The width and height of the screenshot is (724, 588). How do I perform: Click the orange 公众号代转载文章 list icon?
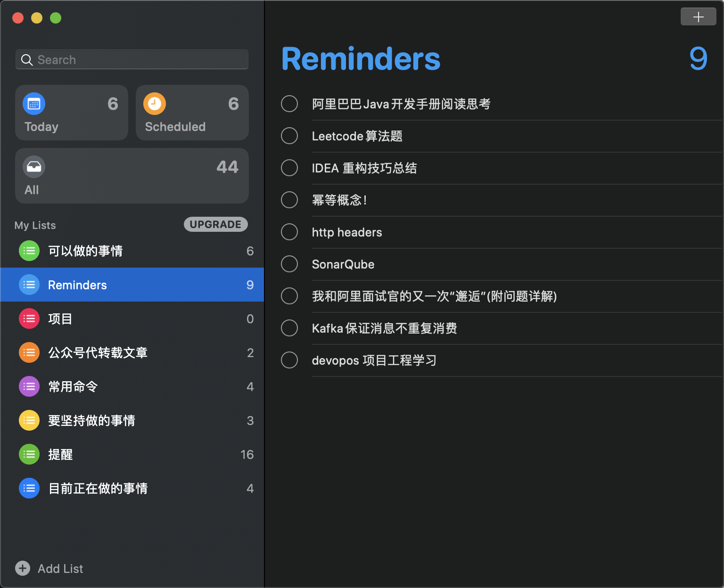[29, 352]
